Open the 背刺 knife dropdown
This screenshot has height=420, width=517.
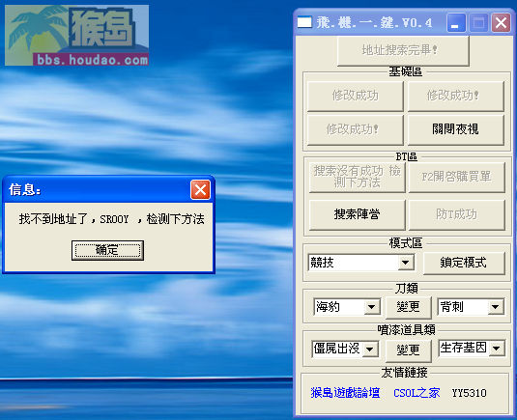[x=495, y=307]
